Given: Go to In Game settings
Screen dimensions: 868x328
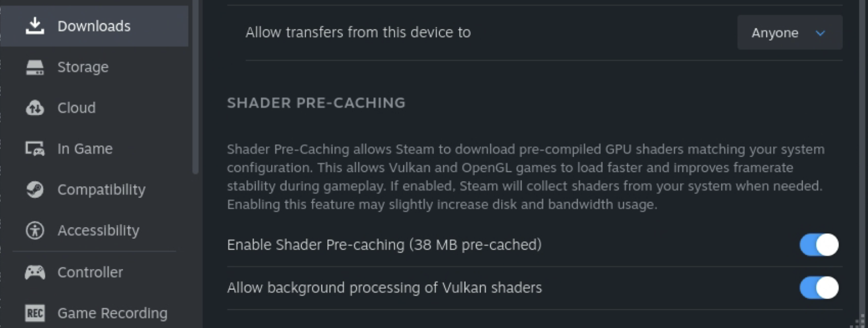Looking at the screenshot, I should tap(85, 149).
